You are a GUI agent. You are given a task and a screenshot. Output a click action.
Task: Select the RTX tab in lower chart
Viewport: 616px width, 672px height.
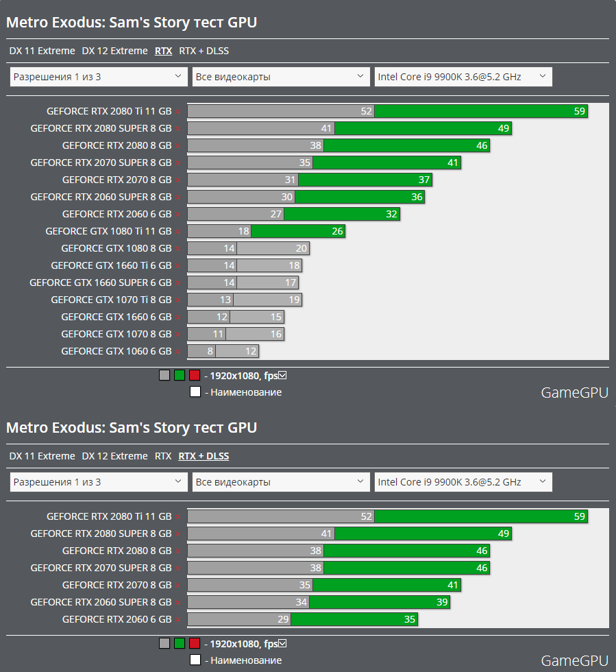point(163,456)
